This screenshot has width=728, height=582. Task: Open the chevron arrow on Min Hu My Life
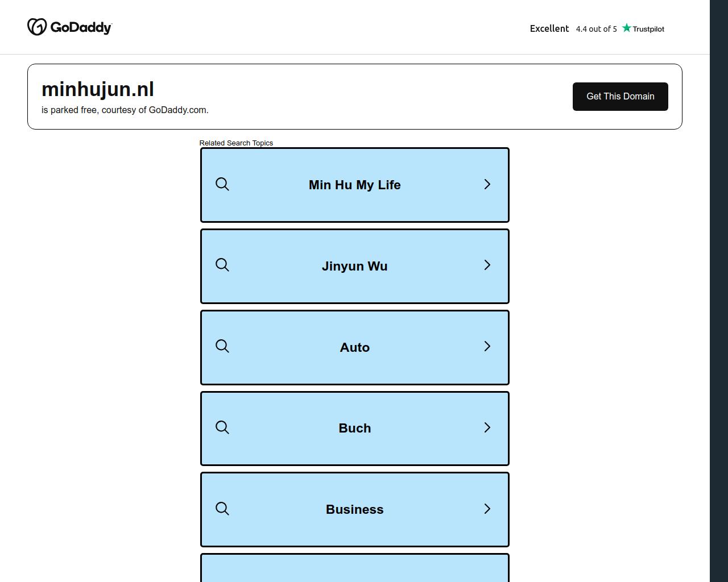(x=487, y=184)
